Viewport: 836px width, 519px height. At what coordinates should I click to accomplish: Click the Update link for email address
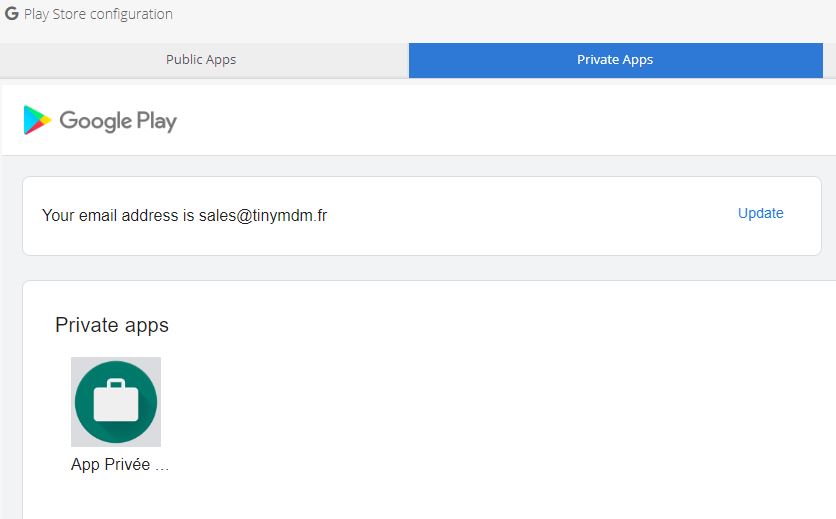point(760,213)
